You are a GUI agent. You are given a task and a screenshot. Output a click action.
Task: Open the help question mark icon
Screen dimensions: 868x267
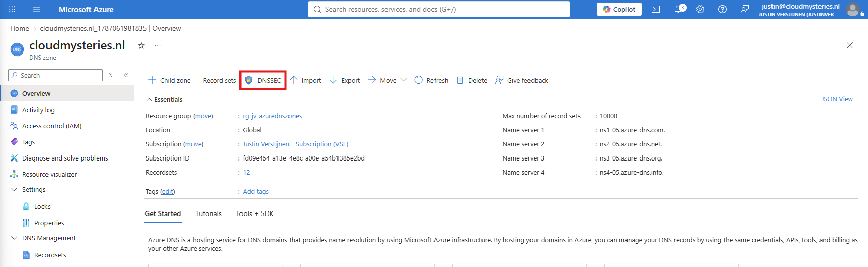point(722,9)
